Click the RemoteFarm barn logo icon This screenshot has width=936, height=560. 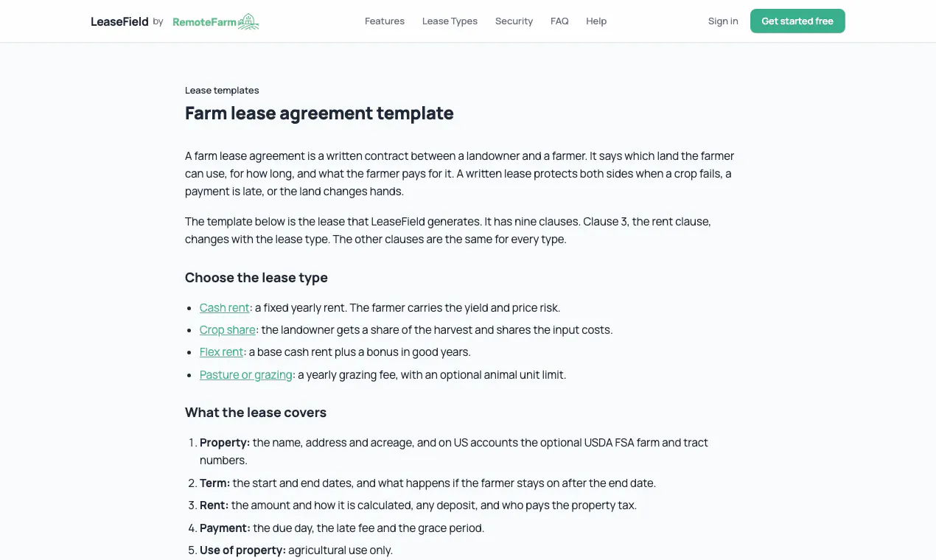pos(249,21)
